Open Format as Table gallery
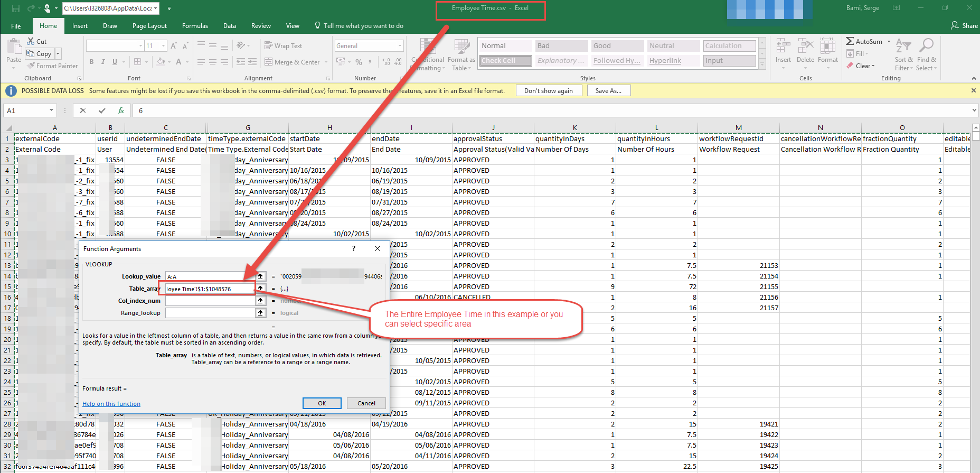 461,54
